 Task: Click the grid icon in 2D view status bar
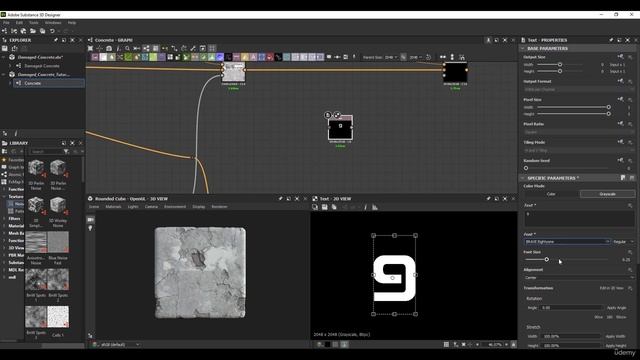[x=446, y=344]
